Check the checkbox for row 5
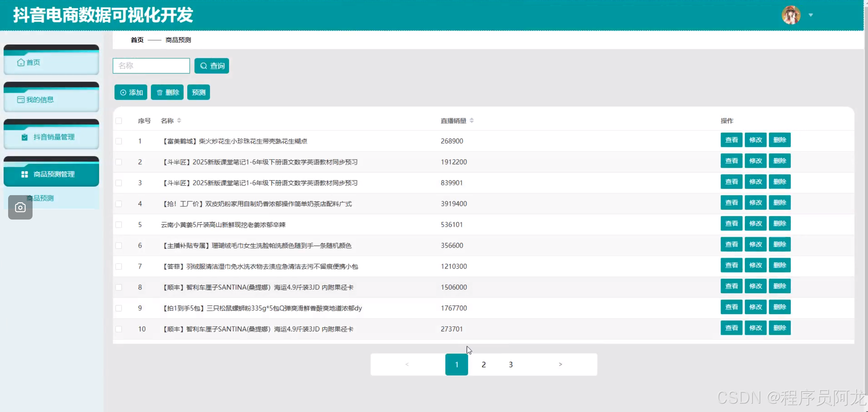 119,225
